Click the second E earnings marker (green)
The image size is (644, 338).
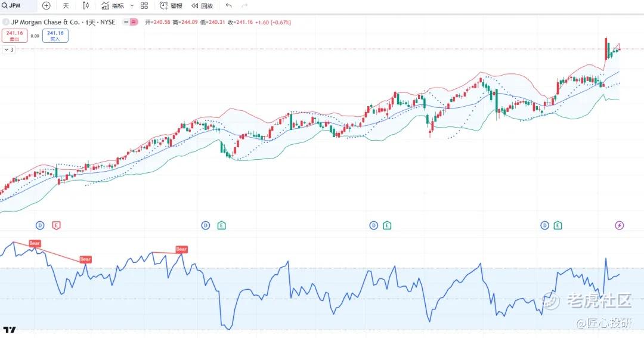tap(221, 225)
